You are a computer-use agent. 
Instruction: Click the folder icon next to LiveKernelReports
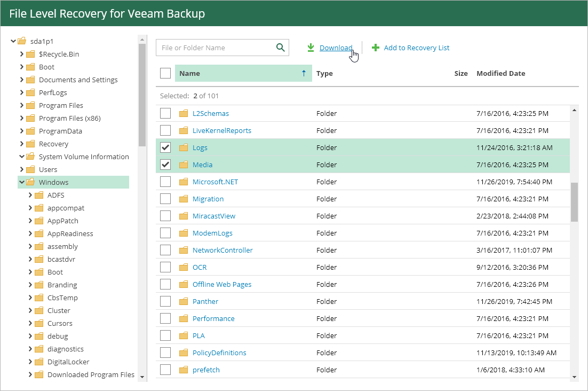pyautogui.click(x=184, y=130)
